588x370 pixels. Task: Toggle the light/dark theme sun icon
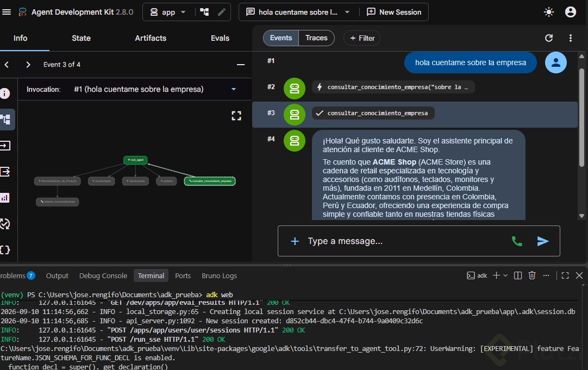[x=549, y=12]
